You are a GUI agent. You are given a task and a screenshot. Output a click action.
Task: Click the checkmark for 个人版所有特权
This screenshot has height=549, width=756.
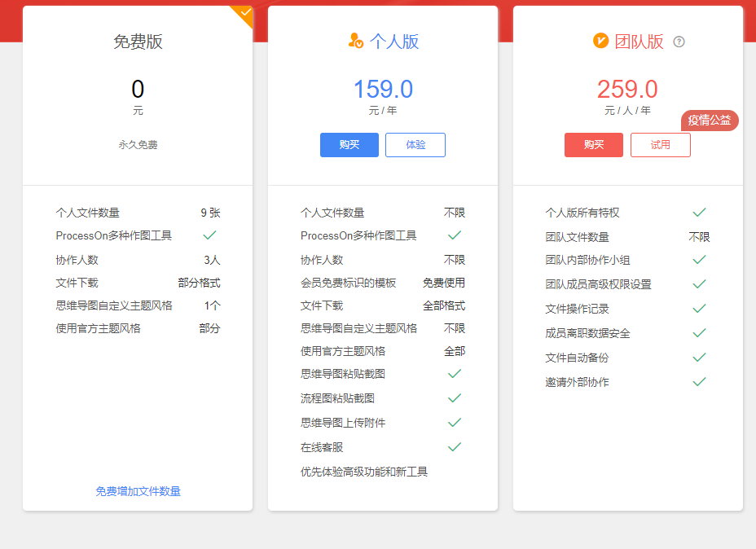700,212
